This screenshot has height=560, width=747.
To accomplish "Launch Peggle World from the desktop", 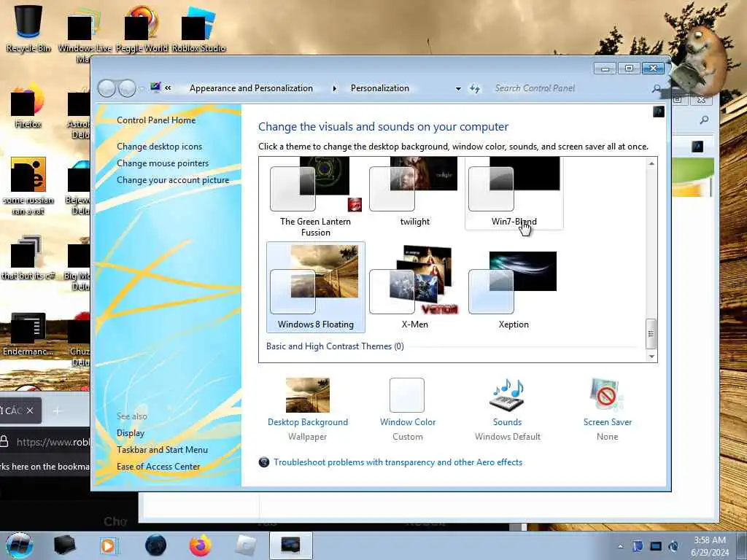I will coord(142,28).
